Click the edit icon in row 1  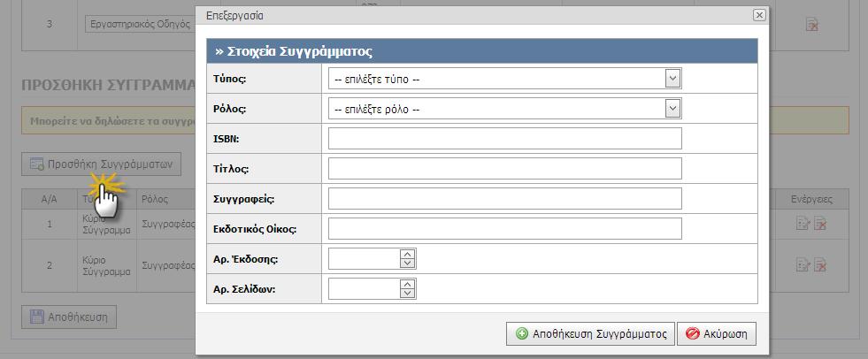click(803, 224)
